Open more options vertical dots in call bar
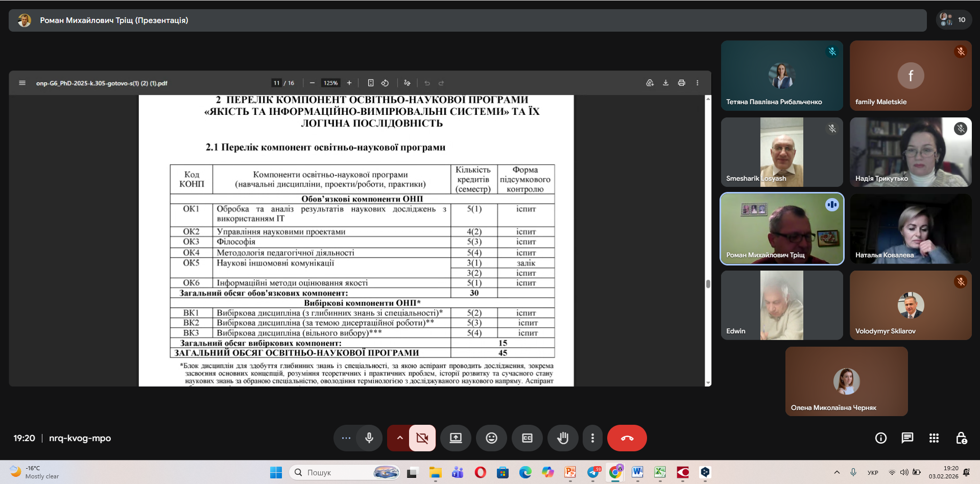980x484 pixels. [x=592, y=438]
